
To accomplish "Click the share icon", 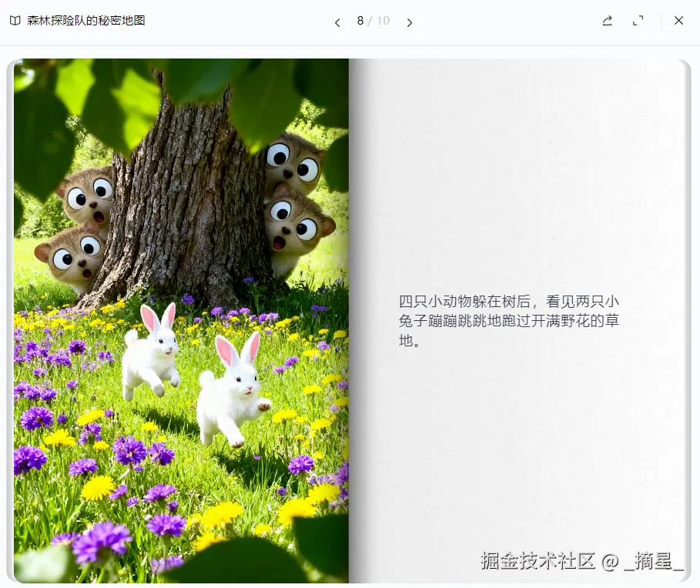I will point(607,21).
